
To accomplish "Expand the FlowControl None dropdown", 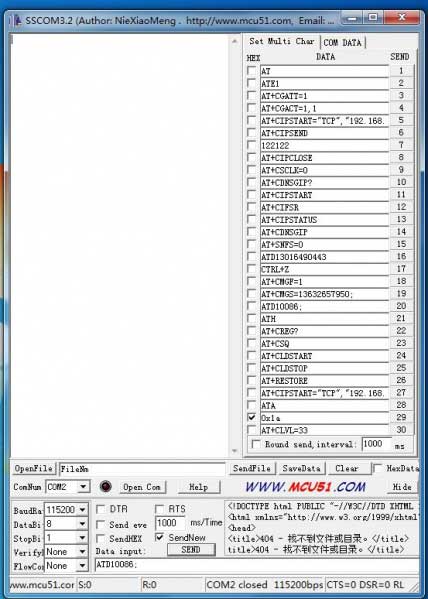I will tap(82, 566).
